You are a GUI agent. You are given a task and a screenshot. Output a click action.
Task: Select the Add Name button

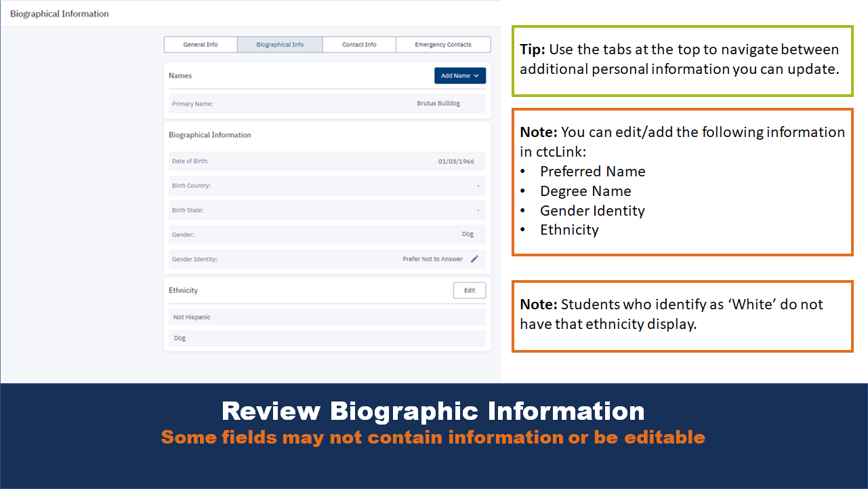point(455,75)
